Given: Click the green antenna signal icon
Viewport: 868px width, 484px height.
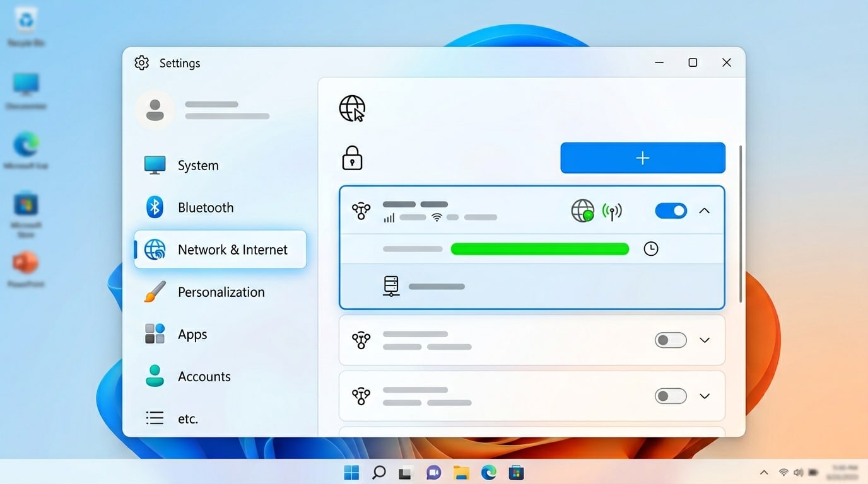Looking at the screenshot, I should pos(612,211).
